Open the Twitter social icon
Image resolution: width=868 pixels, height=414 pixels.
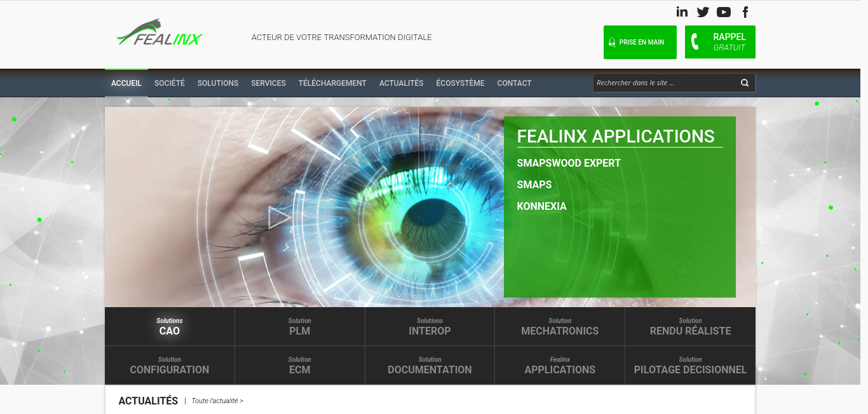[703, 11]
